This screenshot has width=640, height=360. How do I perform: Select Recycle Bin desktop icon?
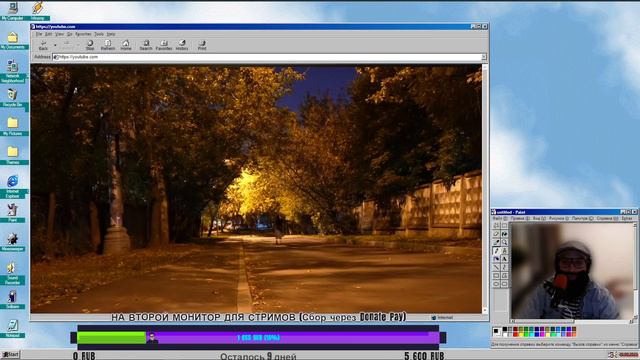[x=13, y=98]
